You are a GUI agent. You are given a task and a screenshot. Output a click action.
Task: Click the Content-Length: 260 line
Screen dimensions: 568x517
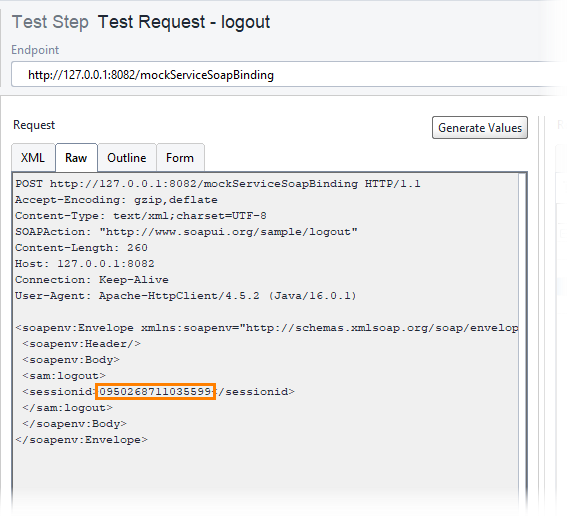click(81, 248)
